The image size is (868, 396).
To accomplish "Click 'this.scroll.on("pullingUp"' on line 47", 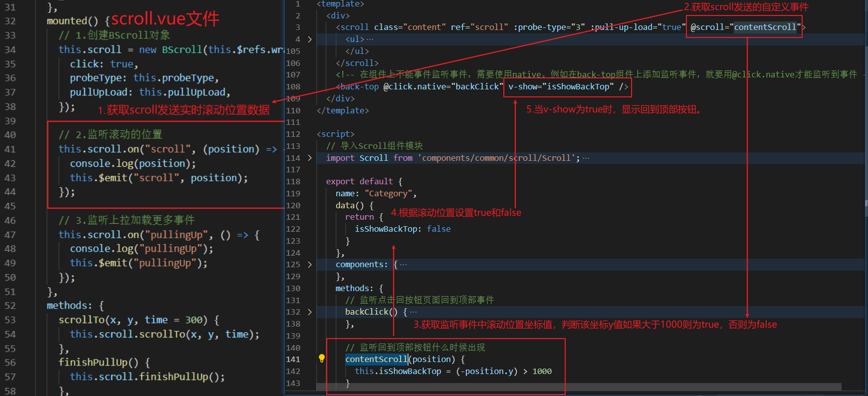I will 134,235.
